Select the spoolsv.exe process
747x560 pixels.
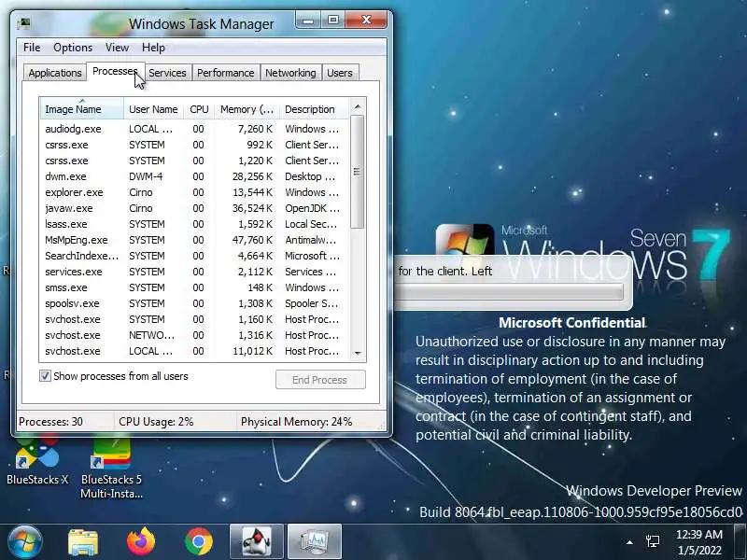(194, 303)
